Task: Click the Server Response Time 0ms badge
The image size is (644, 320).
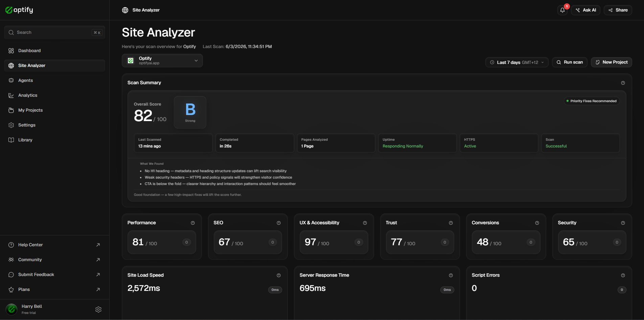Action: (x=447, y=290)
